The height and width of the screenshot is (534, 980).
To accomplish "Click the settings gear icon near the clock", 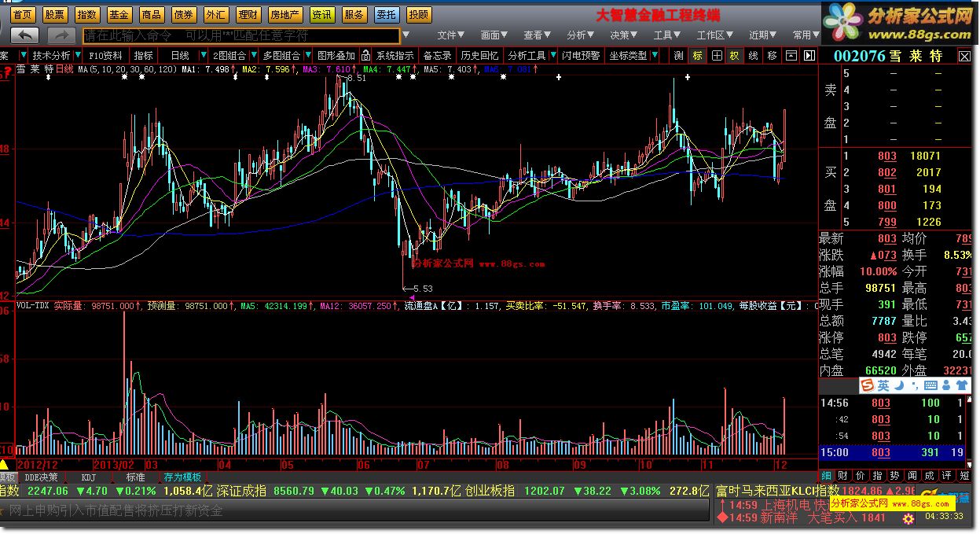I will coord(909,518).
